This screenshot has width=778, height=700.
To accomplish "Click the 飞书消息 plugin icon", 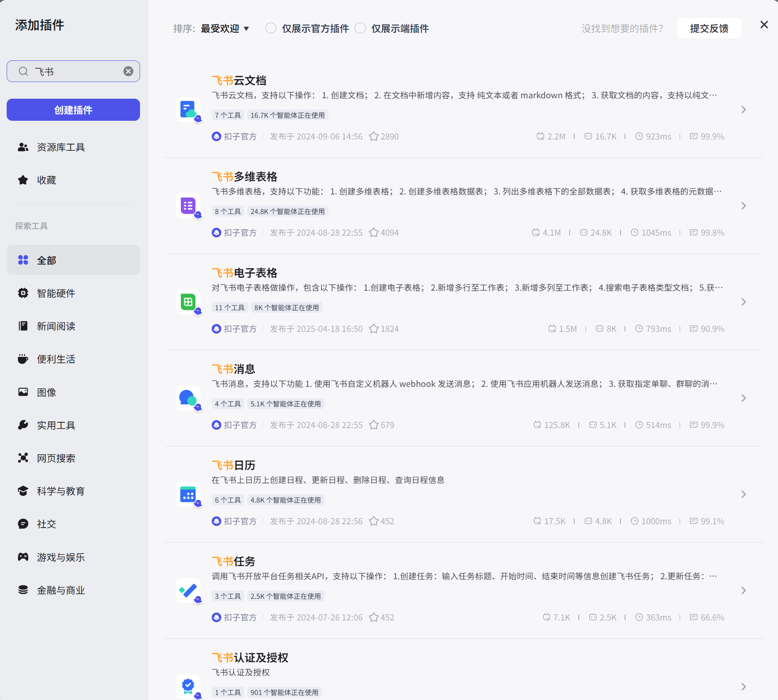I will (188, 398).
